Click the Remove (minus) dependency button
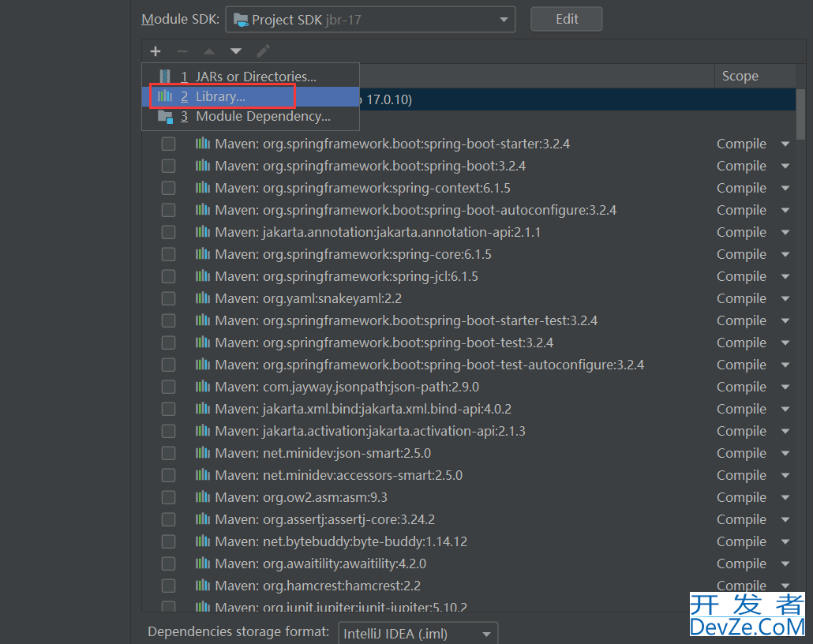813x644 pixels. pos(182,51)
